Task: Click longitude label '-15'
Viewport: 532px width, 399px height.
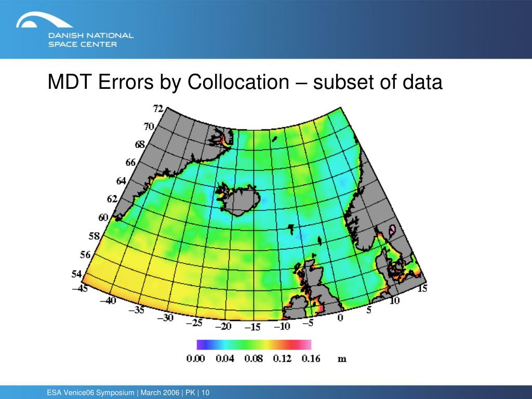Action: click(x=253, y=327)
